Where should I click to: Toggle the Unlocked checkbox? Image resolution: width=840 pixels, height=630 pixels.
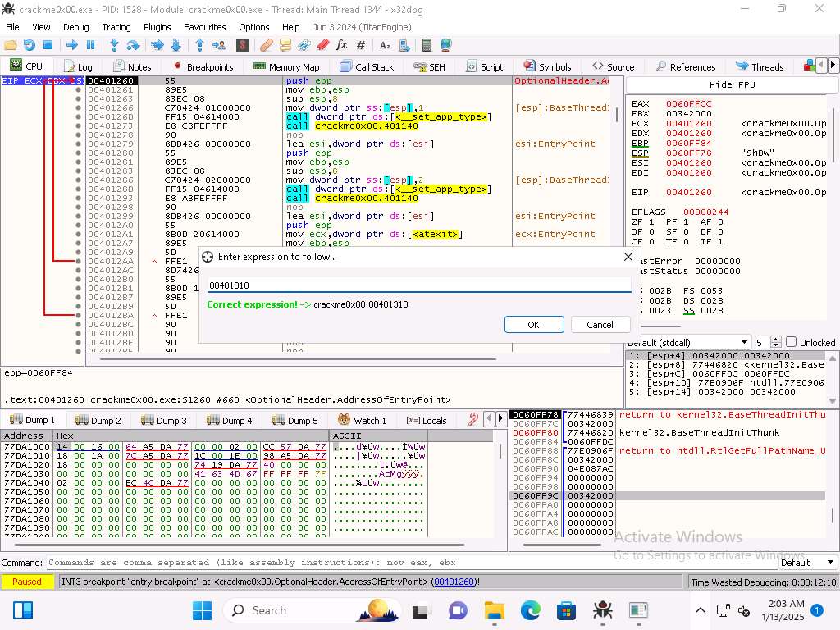pyautogui.click(x=791, y=342)
